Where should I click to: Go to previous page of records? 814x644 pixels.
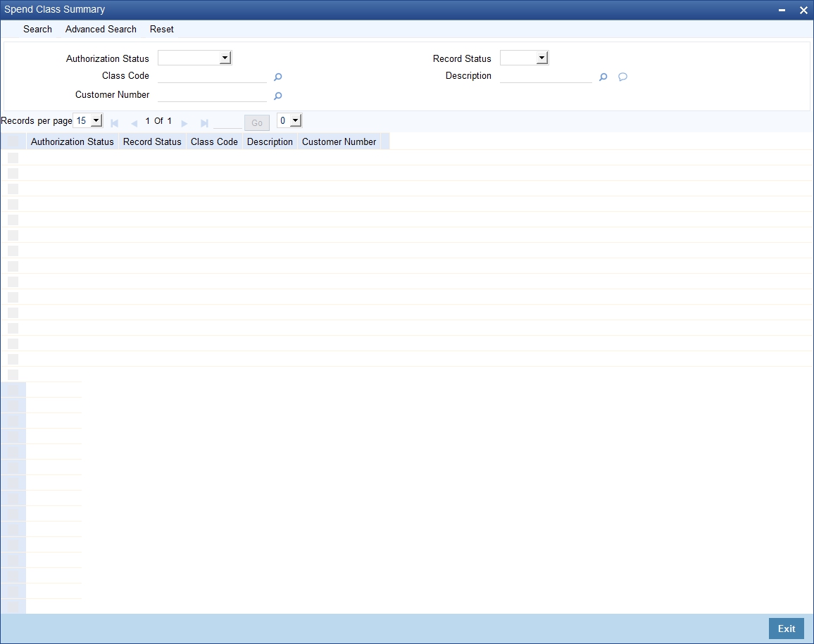point(134,123)
